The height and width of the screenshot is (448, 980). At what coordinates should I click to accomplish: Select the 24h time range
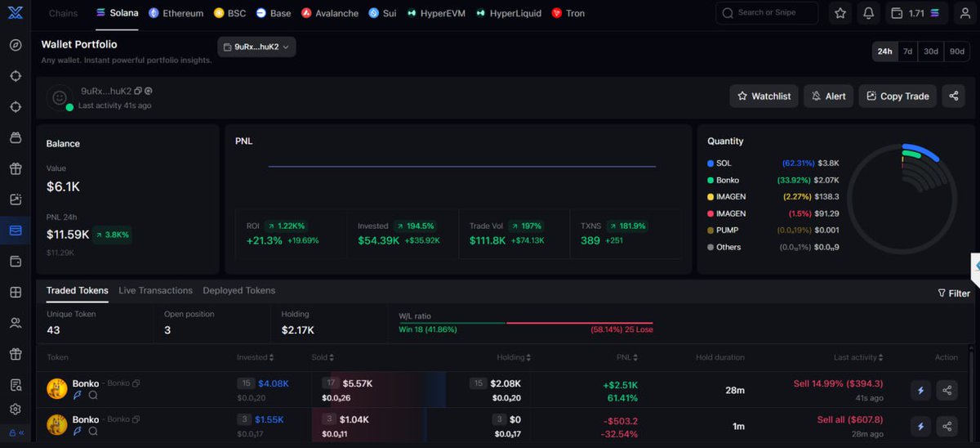[884, 51]
